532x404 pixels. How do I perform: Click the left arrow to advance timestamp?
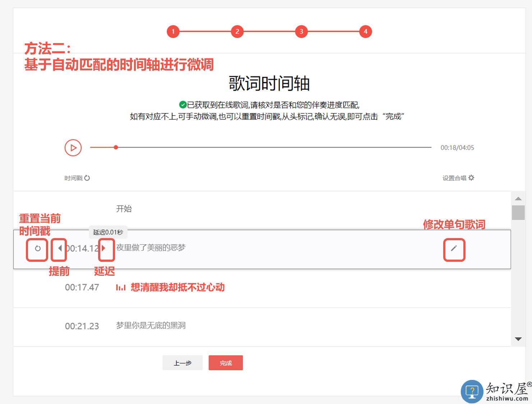[60, 248]
